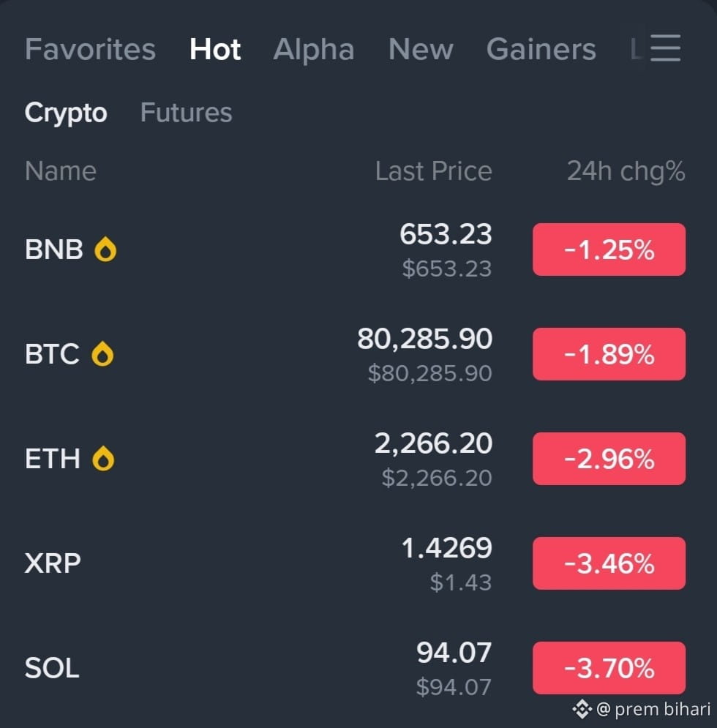The width and height of the screenshot is (717, 728).
Task: Open the SOL price 94.07
Action: tap(454, 653)
